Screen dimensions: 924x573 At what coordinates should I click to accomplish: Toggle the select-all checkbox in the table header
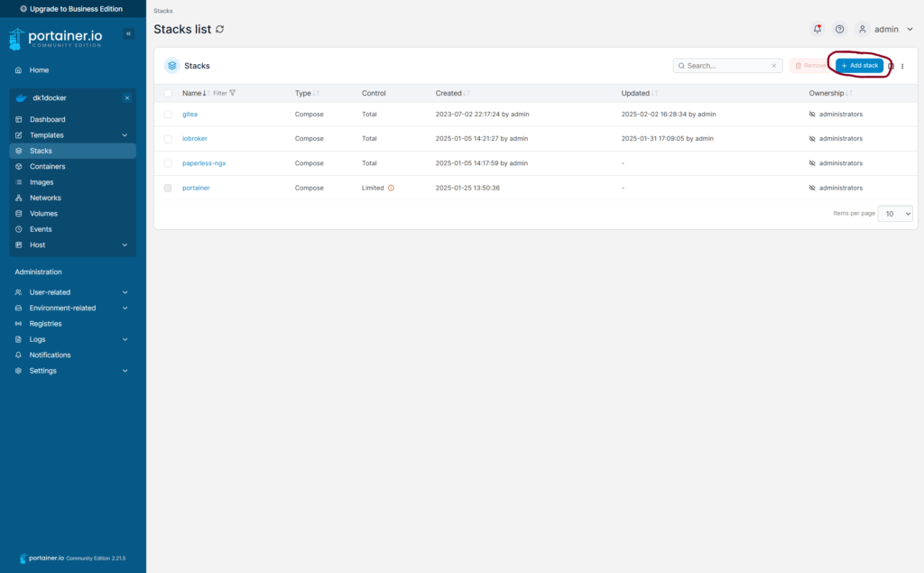(168, 93)
